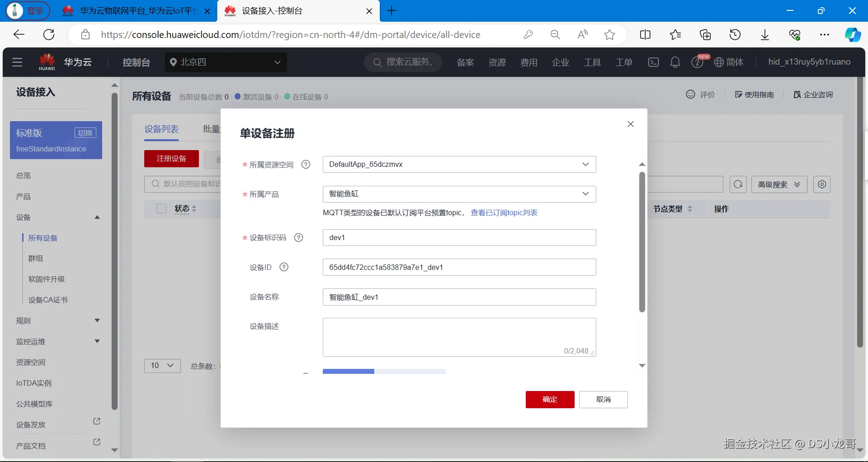Focus the 设备名称 input field
Viewport: 868px width, 462px height.
coord(459,297)
